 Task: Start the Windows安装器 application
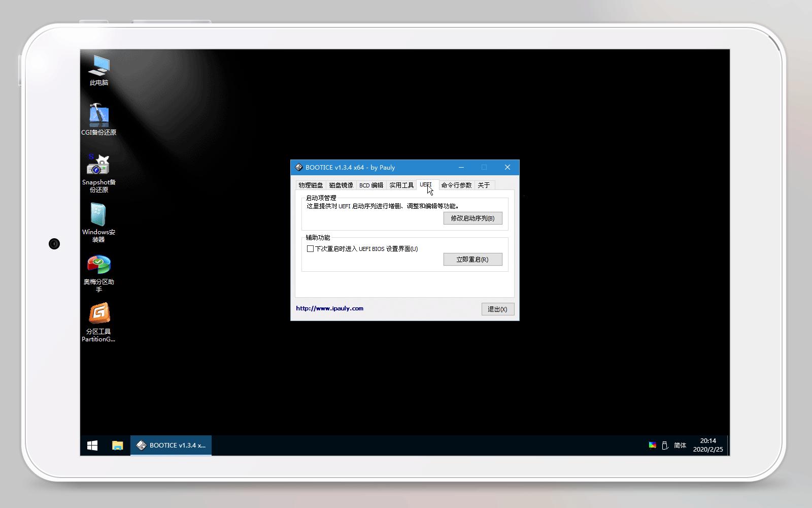point(99,216)
